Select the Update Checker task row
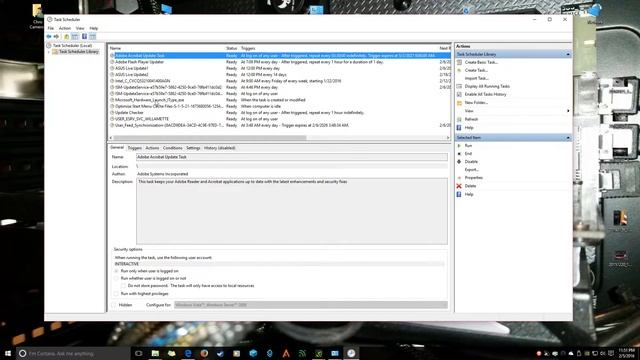 coord(280,113)
